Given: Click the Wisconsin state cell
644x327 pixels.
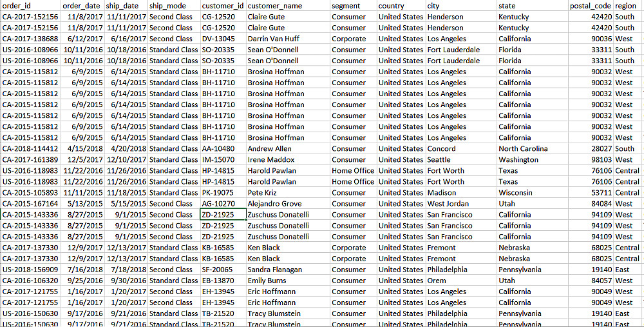Looking at the screenshot, I should pos(533,192).
